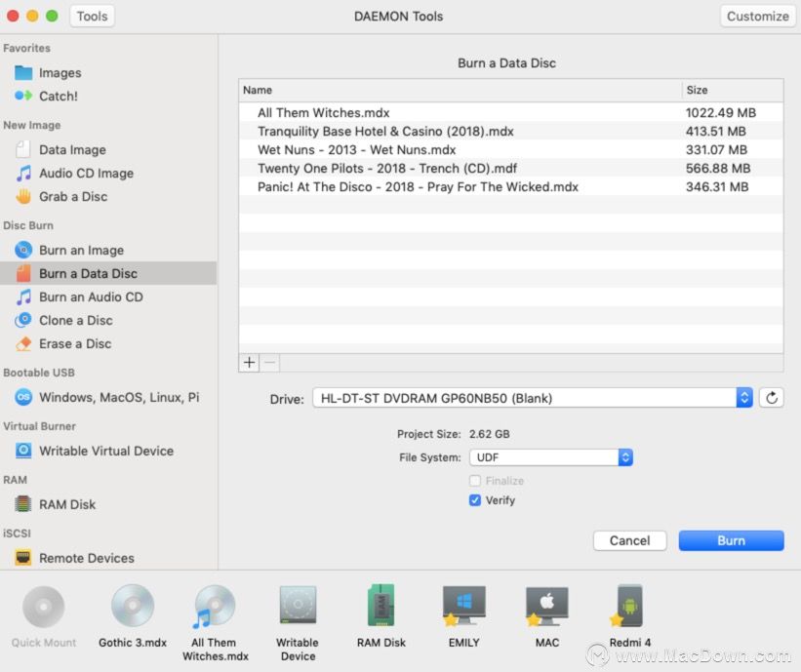Click the Catch! icon in the sidebar
Screen dimensions: 801x672
click(23, 96)
